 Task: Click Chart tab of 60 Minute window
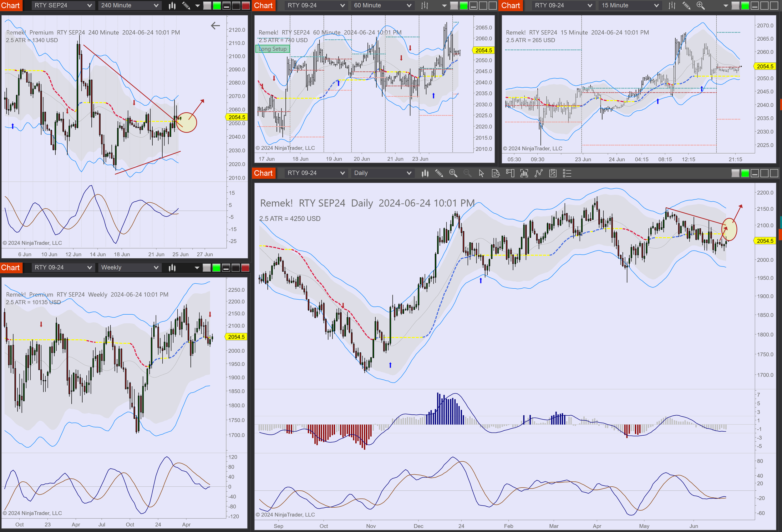pyautogui.click(x=263, y=5)
